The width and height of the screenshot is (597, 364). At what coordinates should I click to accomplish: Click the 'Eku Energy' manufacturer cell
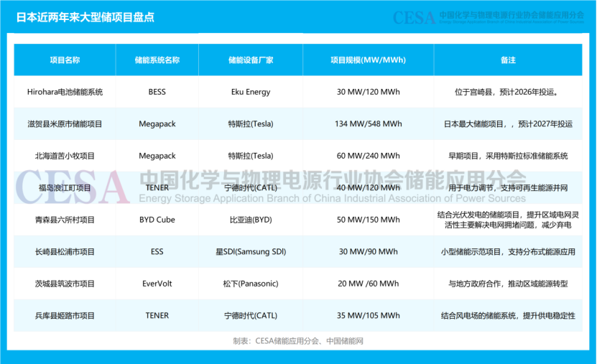coord(251,92)
